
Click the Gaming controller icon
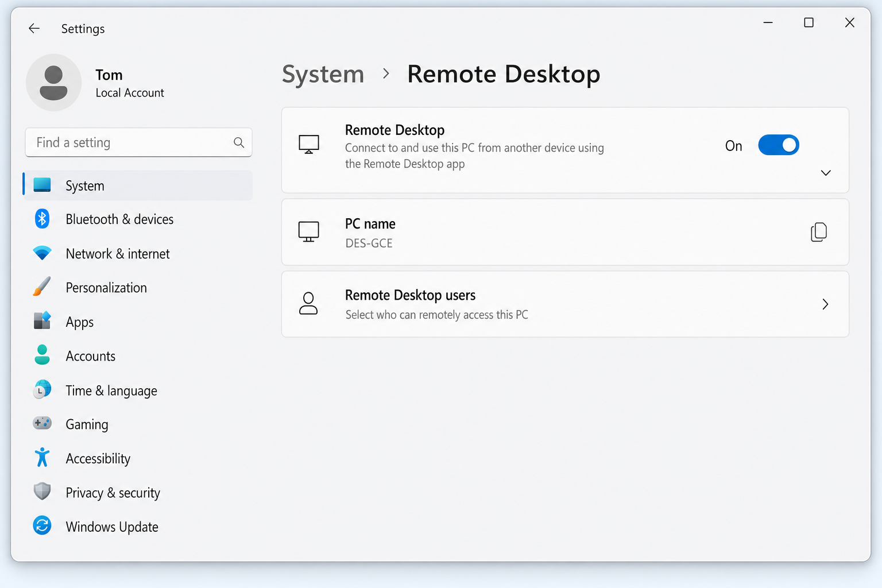(x=42, y=423)
